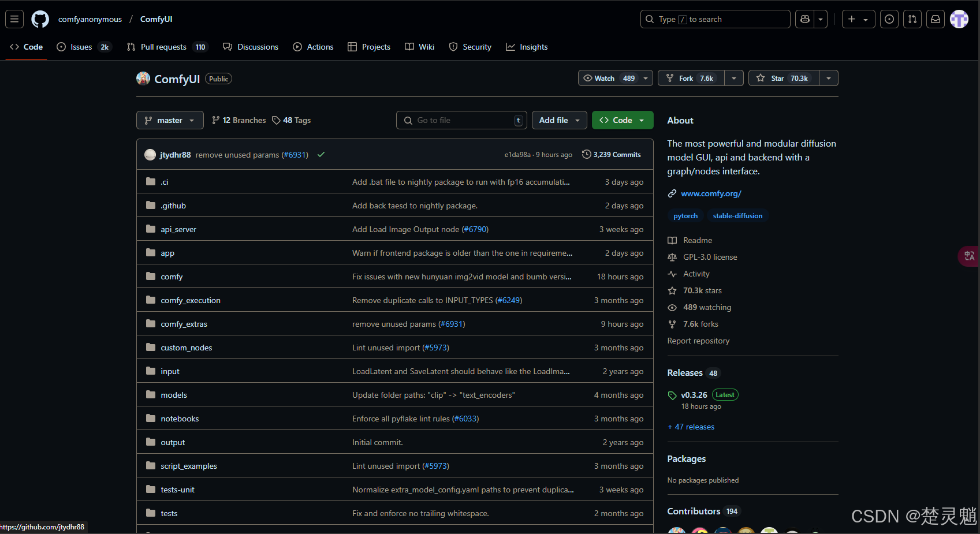Open the Security tab

(x=470, y=47)
